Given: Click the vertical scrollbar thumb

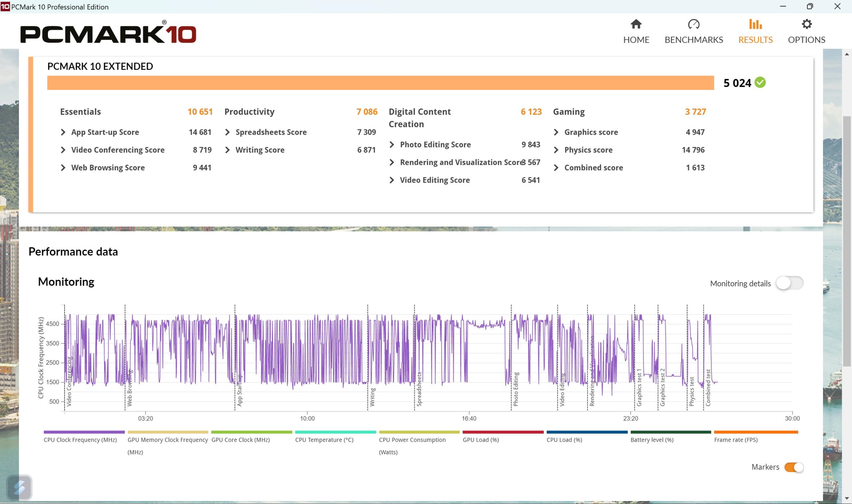Looking at the screenshot, I should click(x=847, y=241).
